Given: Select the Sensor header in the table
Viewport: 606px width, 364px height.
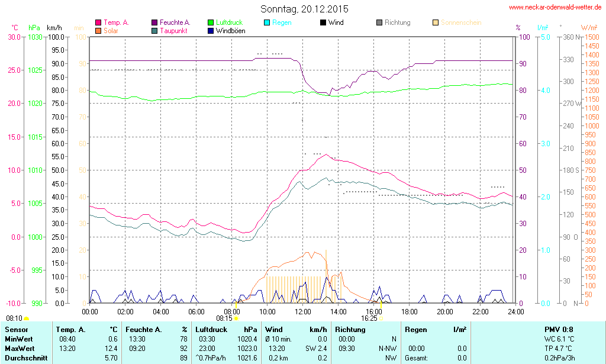Looking at the screenshot, I should 16,329.
